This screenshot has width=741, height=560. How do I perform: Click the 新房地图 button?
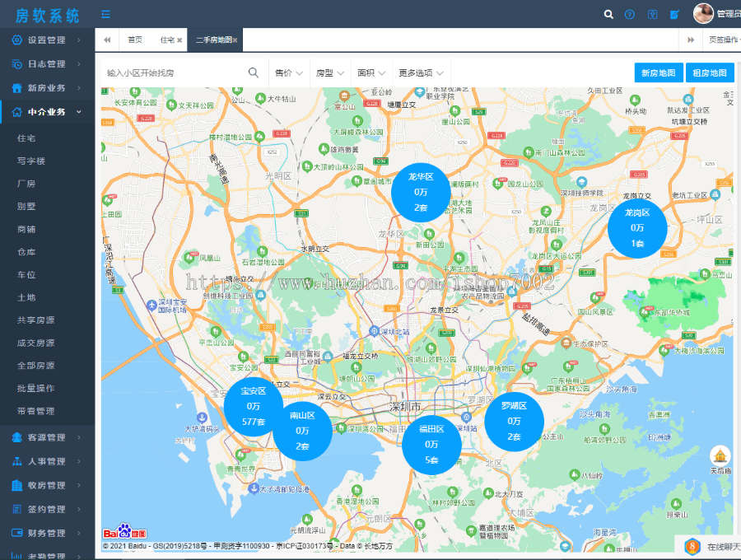click(x=659, y=72)
